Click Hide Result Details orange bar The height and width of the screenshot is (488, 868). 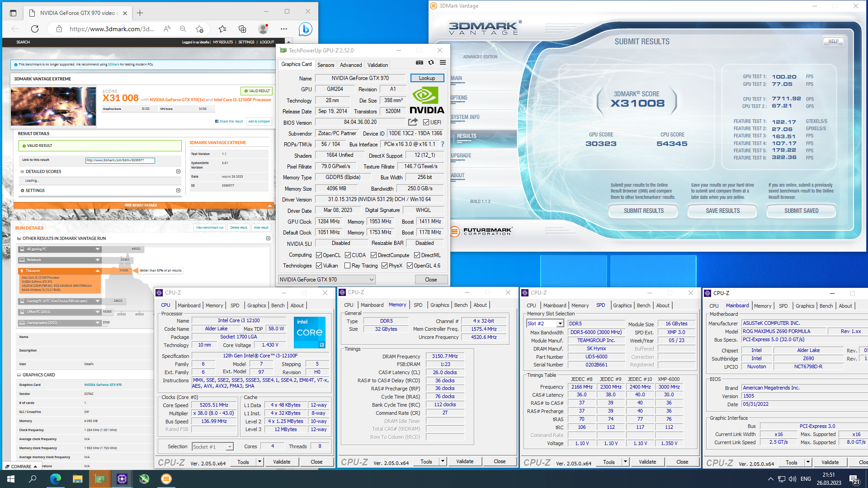pos(144,206)
